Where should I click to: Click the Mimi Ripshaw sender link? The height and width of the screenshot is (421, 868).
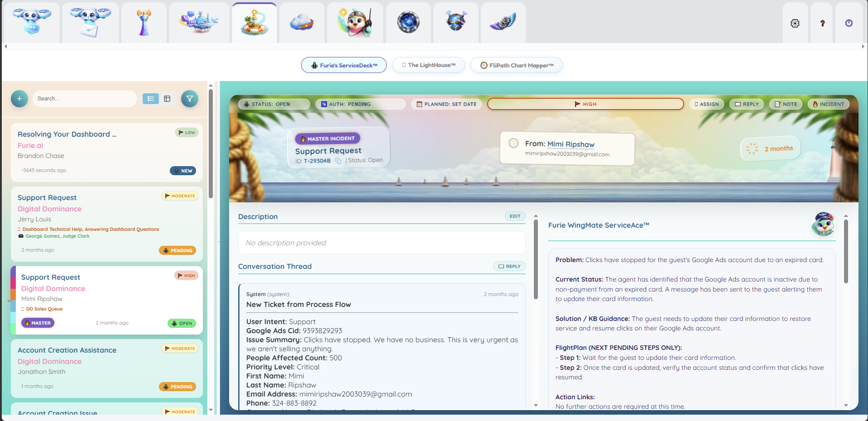pos(571,144)
